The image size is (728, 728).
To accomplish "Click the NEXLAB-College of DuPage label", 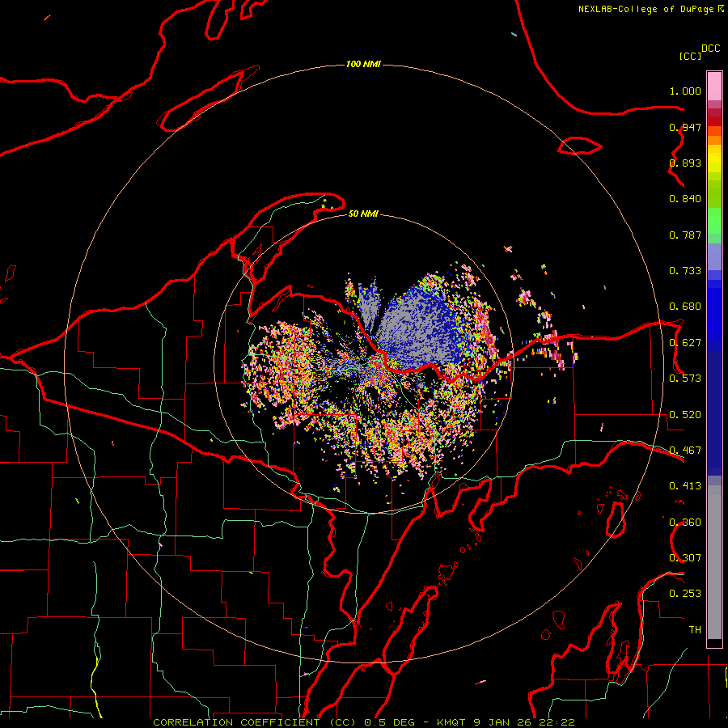I will point(646,9).
